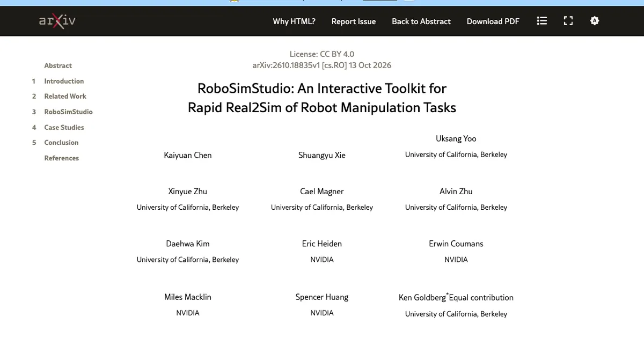The width and height of the screenshot is (644, 338).
Task: Click Berkeley affiliation under Ken Goldberg
Action: click(456, 314)
